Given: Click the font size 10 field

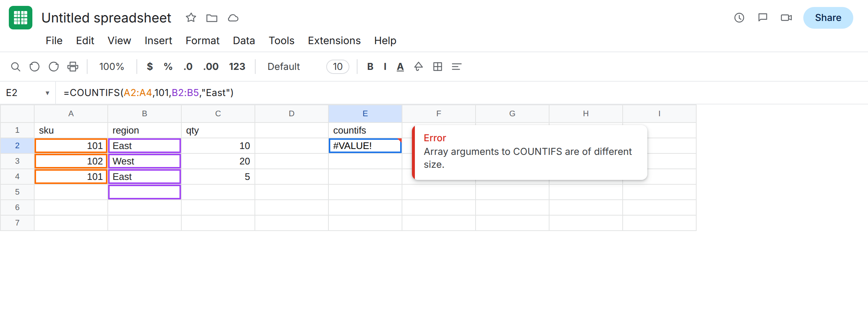Looking at the screenshot, I should [x=338, y=67].
